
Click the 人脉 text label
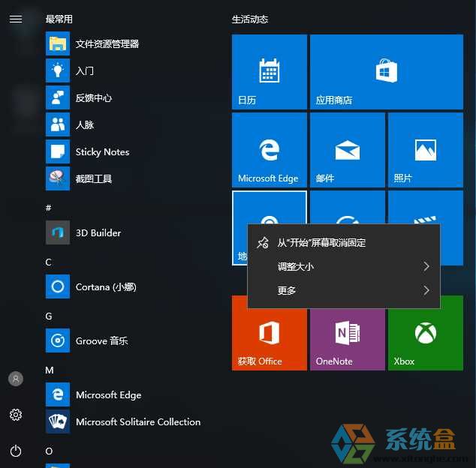85,124
